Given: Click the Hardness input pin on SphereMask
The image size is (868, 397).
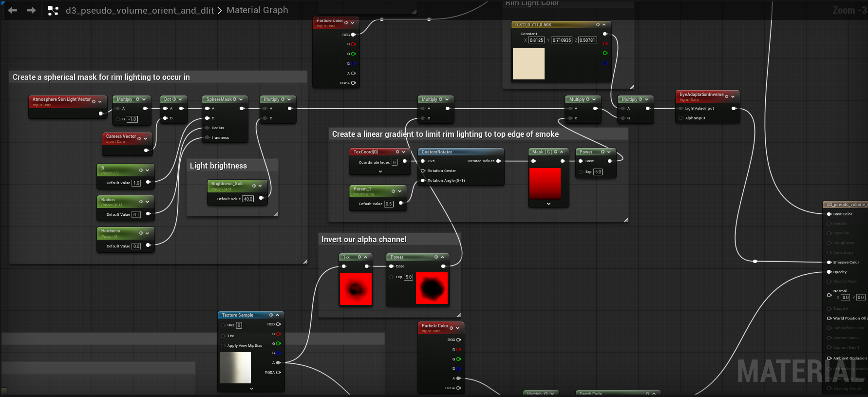Looking at the screenshot, I should pos(208,137).
